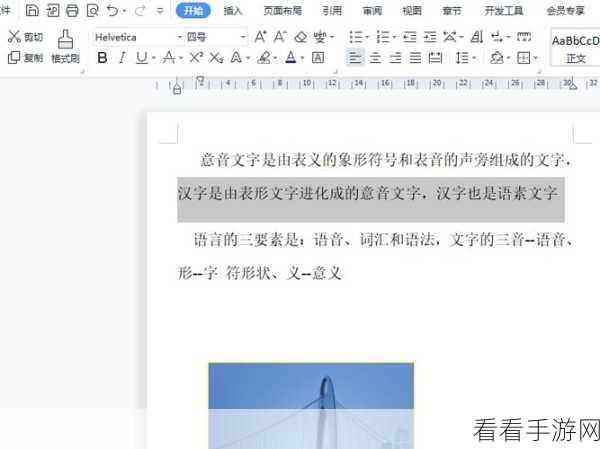
Task: Click the Print icon
Action: 73,10
